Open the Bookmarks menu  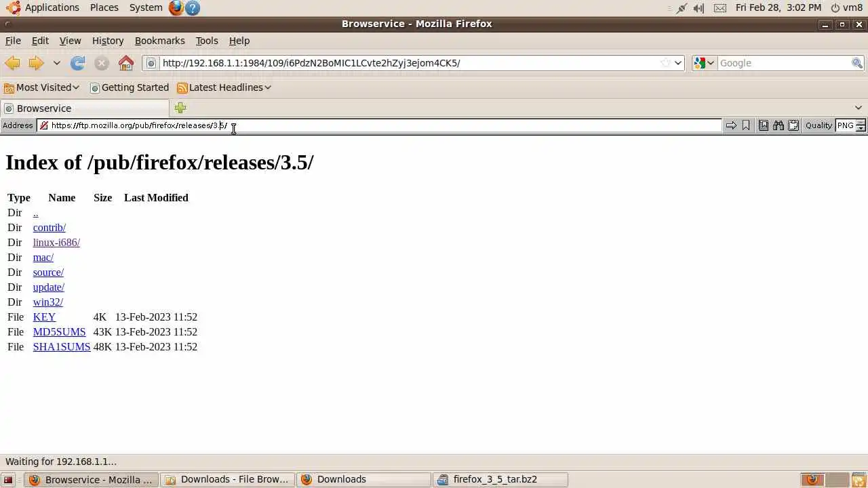159,41
